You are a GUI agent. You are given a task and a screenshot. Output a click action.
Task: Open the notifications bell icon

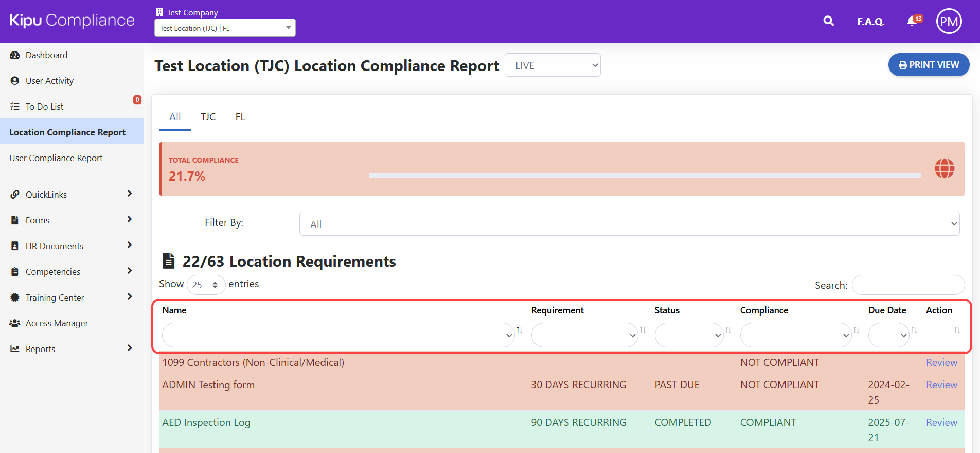point(912,21)
